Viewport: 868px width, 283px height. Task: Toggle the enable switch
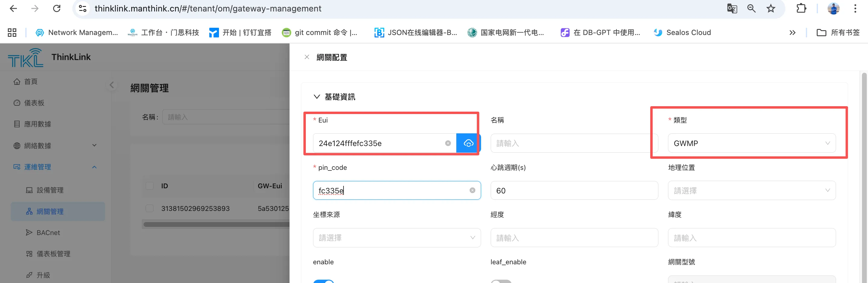(x=324, y=281)
